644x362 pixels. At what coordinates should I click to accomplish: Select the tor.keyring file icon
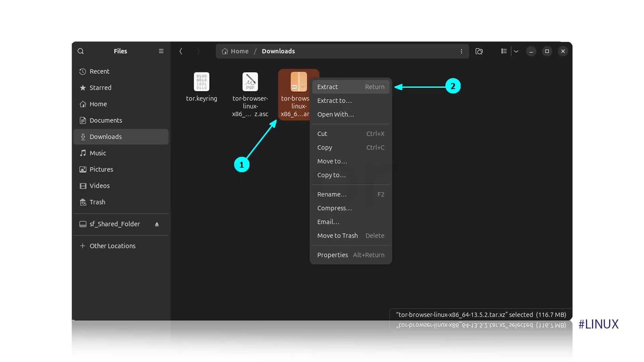click(202, 82)
